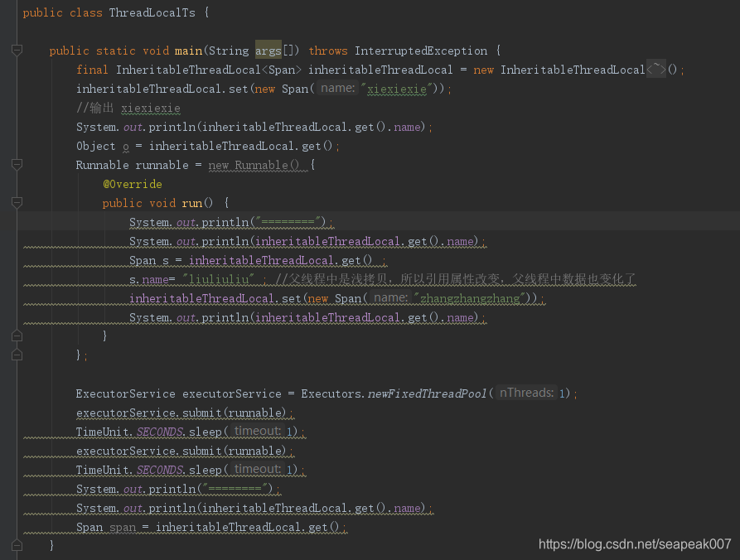Click the Executors class name

pyautogui.click(x=331, y=393)
